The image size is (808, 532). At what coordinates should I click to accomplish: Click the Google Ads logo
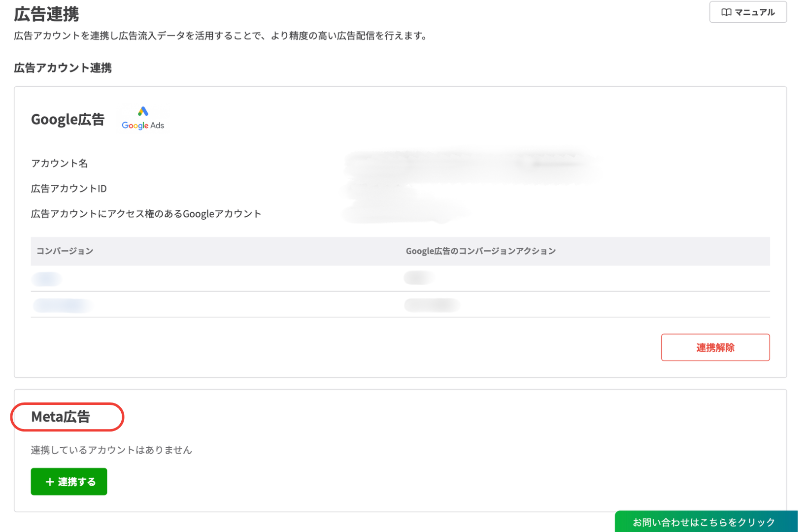click(x=143, y=119)
